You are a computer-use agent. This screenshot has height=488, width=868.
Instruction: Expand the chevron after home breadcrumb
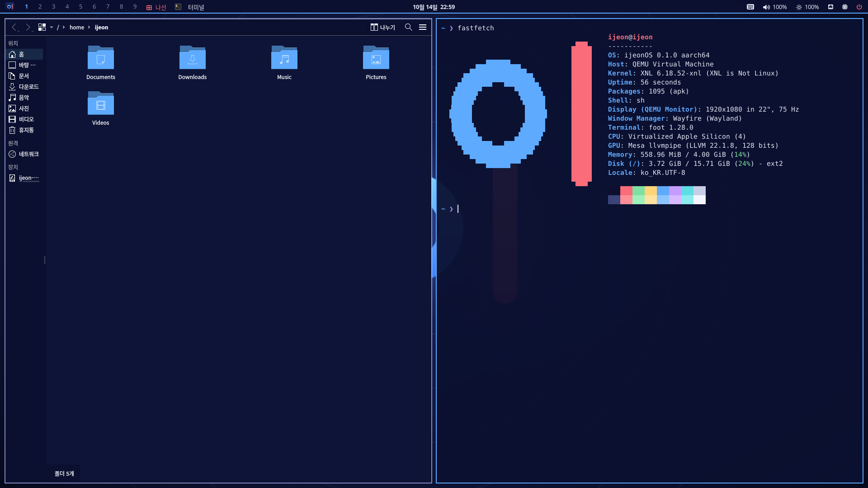click(89, 27)
